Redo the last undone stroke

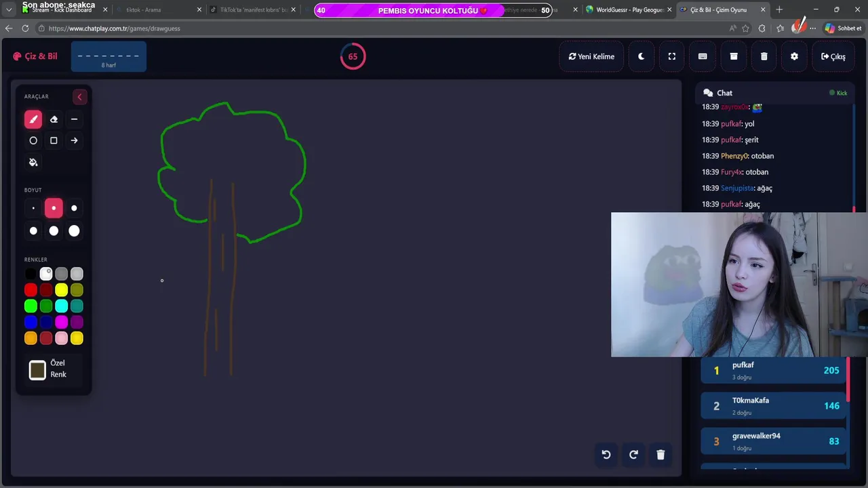point(633,455)
